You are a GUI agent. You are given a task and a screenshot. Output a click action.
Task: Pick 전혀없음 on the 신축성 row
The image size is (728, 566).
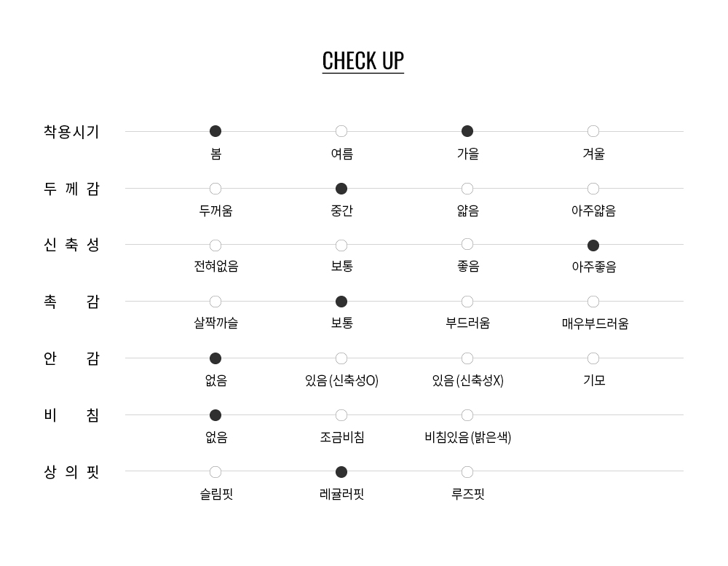pyautogui.click(x=215, y=245)
